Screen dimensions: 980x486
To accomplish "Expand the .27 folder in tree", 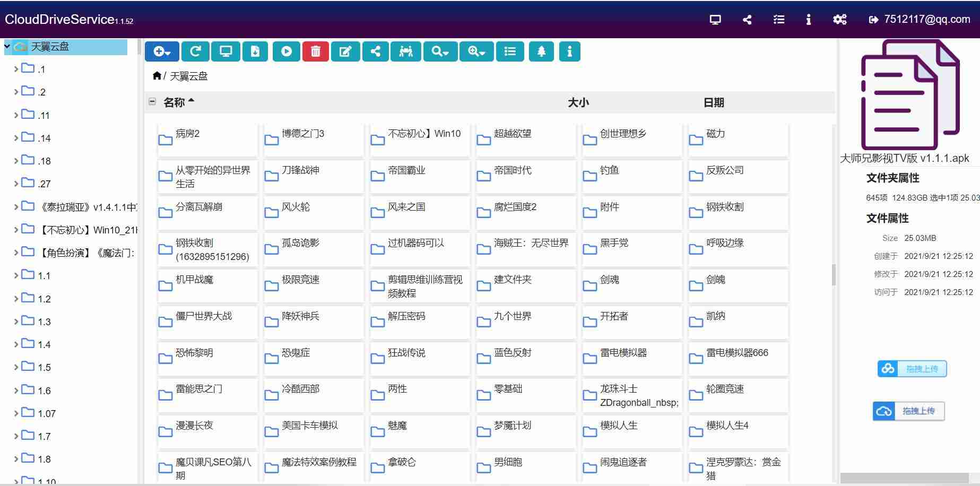I will (16, 184).
